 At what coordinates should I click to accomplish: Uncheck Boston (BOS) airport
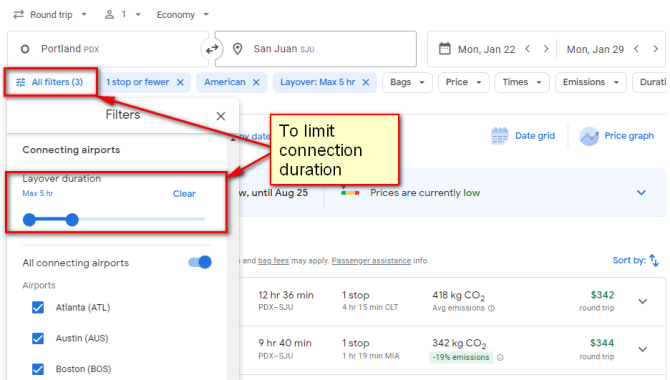click(x=38, y=369)
